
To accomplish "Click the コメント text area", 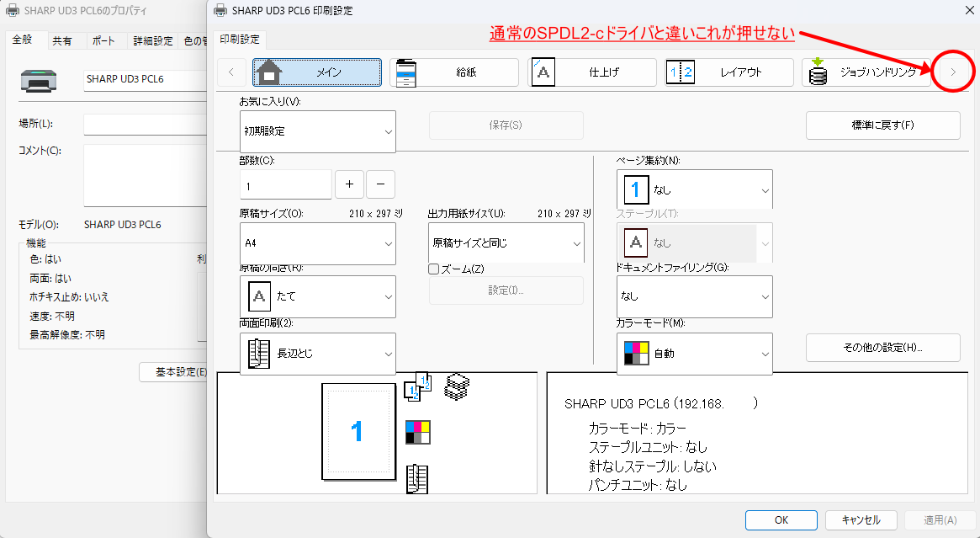I will click(146, 175).
